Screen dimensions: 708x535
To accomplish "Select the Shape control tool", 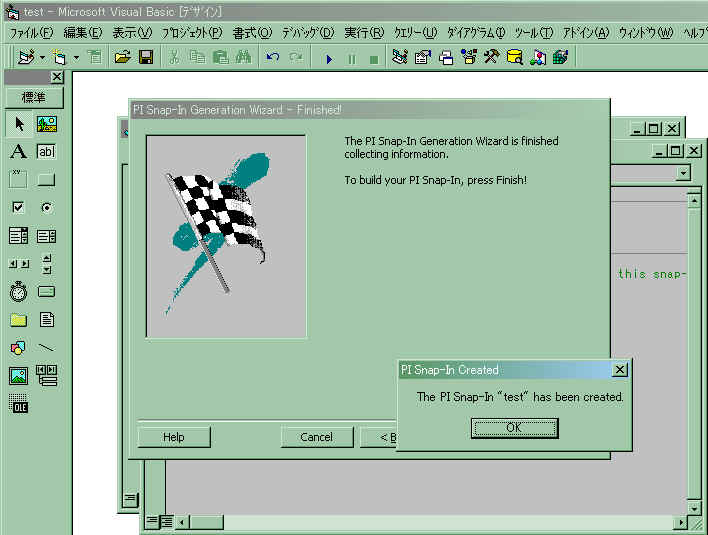I will pyautogui.click(x=18, y=348).
